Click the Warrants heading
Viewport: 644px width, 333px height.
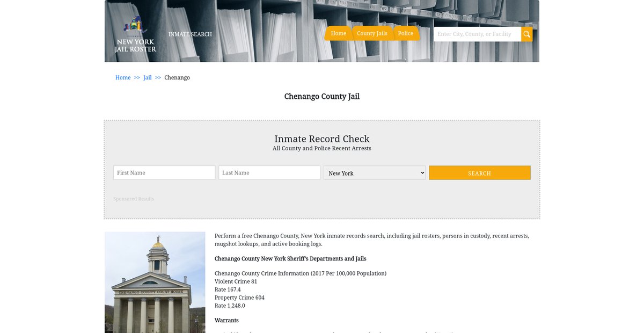click(226, 321)
